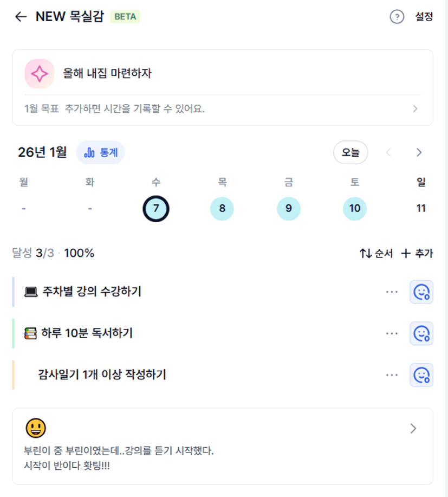Open the 설정 settings link
This screenshot has height=497, width=448.
424,17
